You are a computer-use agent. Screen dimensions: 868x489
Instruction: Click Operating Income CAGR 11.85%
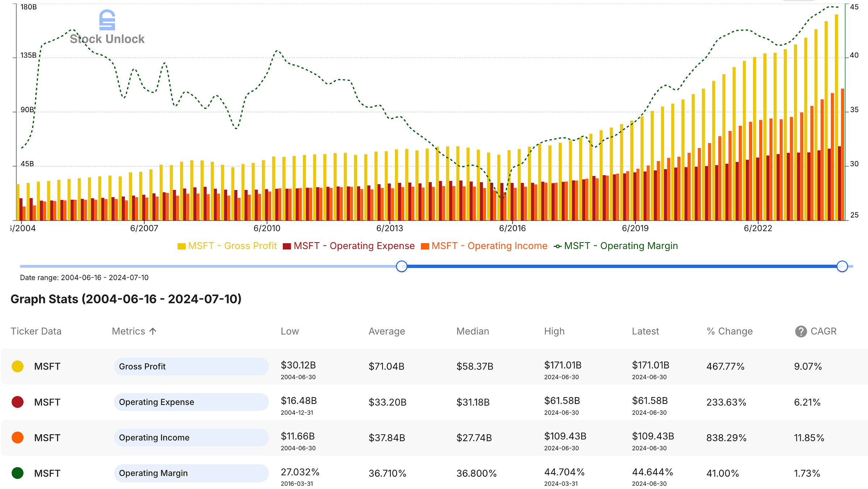click(809, 437)
